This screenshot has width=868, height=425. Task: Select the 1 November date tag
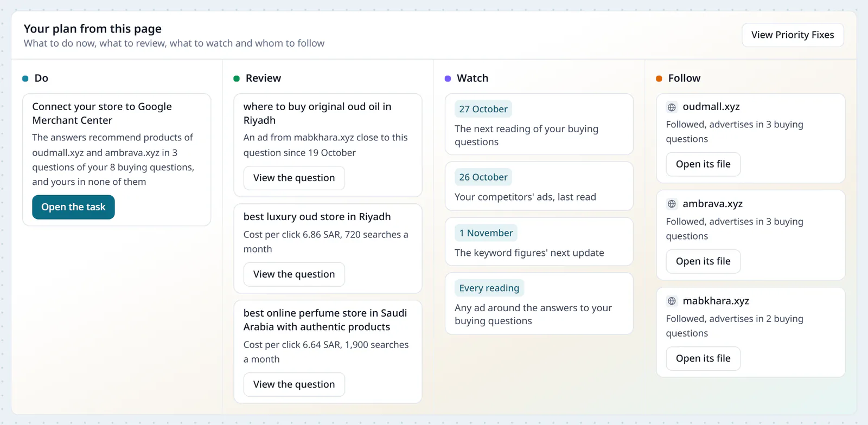click(x=486, y=233)
